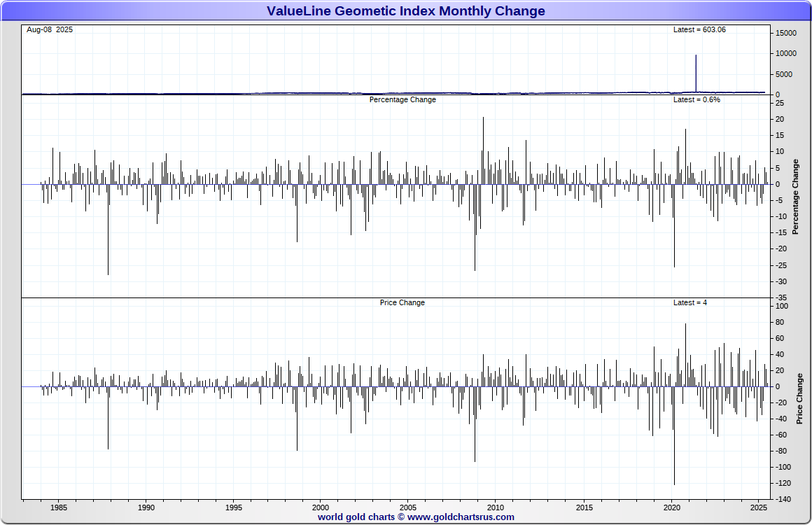812x525 pixels.
Task: Click the 2005 x-axis year label
Action: click(408, 507)
